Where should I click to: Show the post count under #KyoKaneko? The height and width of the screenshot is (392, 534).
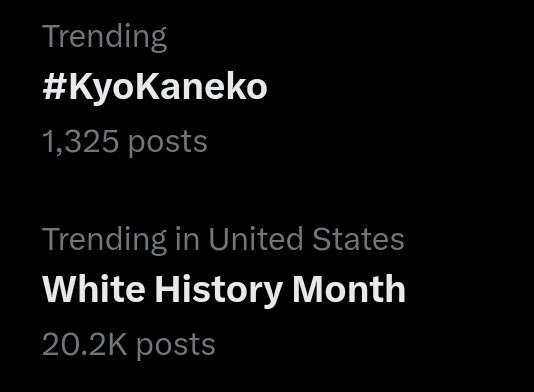(x=125, y=142)
